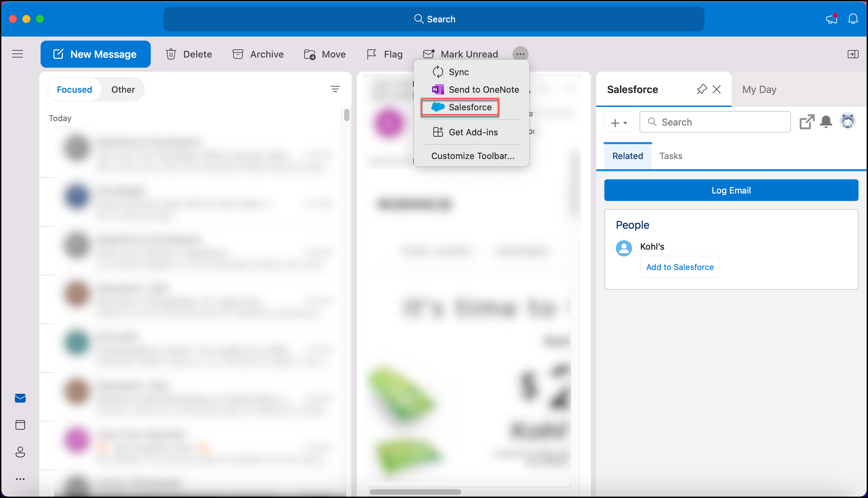868x498 pixels.
Task: Select the Tasks tab in Salesforce
Action: [x=671, y=156]
